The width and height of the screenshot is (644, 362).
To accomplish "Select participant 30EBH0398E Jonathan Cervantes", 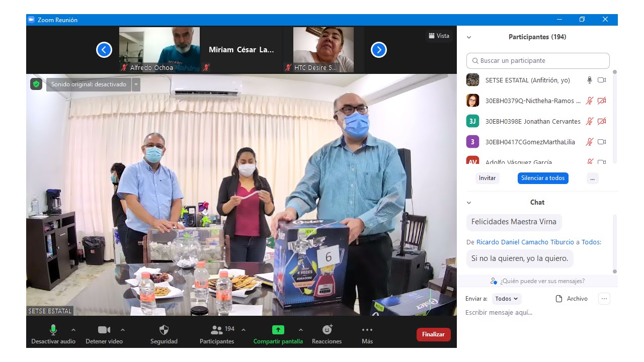I will pos(533,121).
